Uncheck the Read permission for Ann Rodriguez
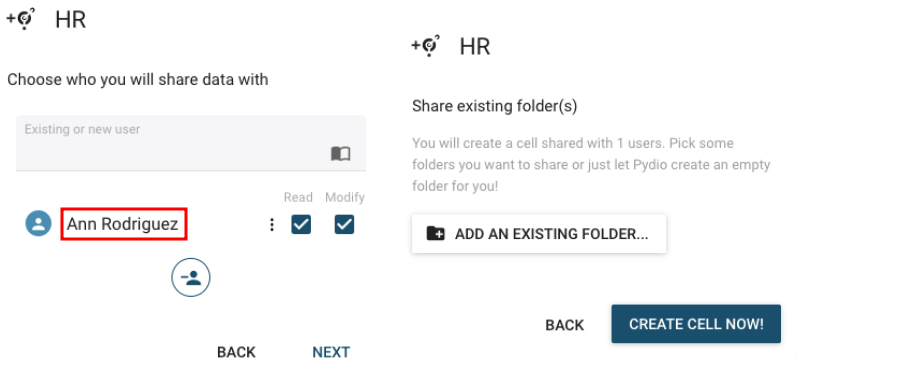 tap(301, 225)
